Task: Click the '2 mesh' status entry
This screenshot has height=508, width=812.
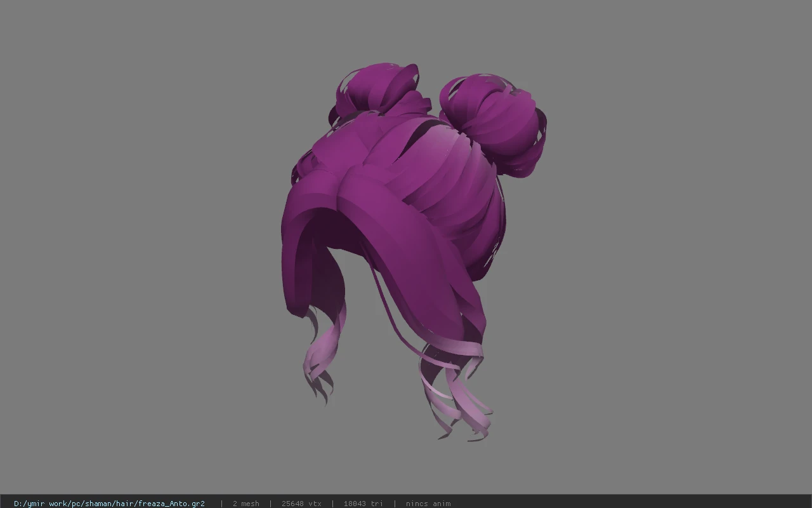Action: click(246, 504)
